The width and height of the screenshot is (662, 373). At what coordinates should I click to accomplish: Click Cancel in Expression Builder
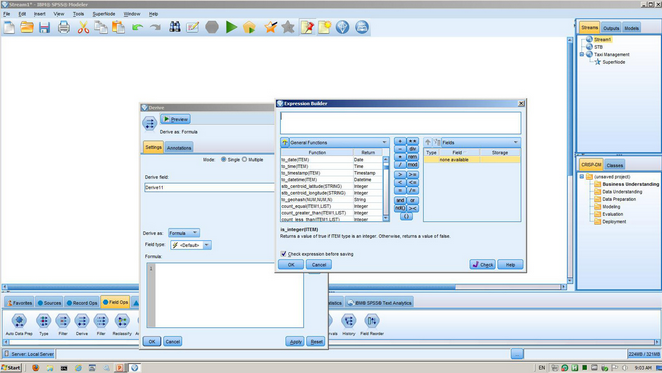click(x=319, y=264)
